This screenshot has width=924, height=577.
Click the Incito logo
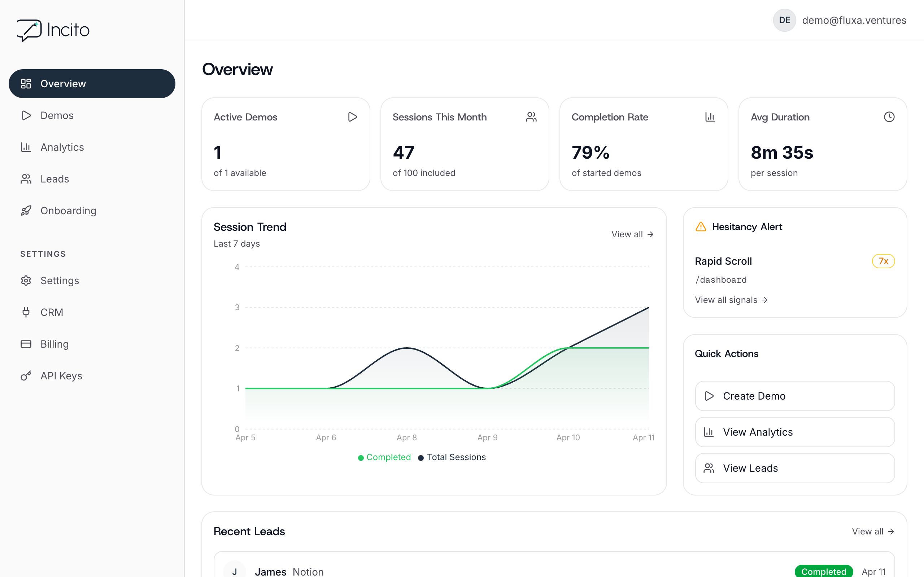pos(53,30)
